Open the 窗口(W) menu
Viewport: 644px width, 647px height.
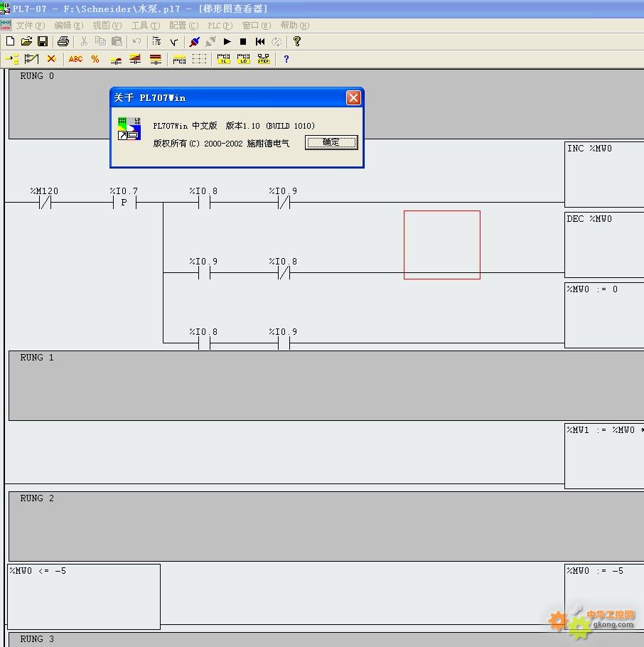point(257,26)
